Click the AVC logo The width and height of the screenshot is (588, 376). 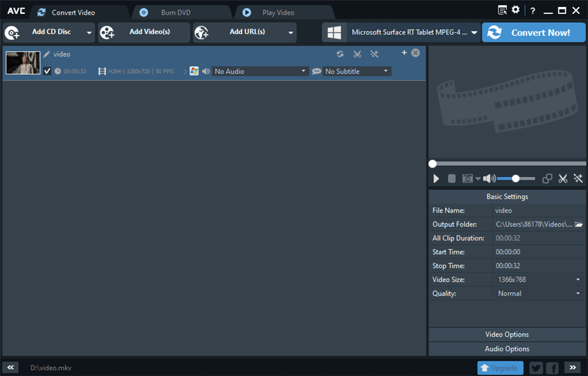point(16,11)
